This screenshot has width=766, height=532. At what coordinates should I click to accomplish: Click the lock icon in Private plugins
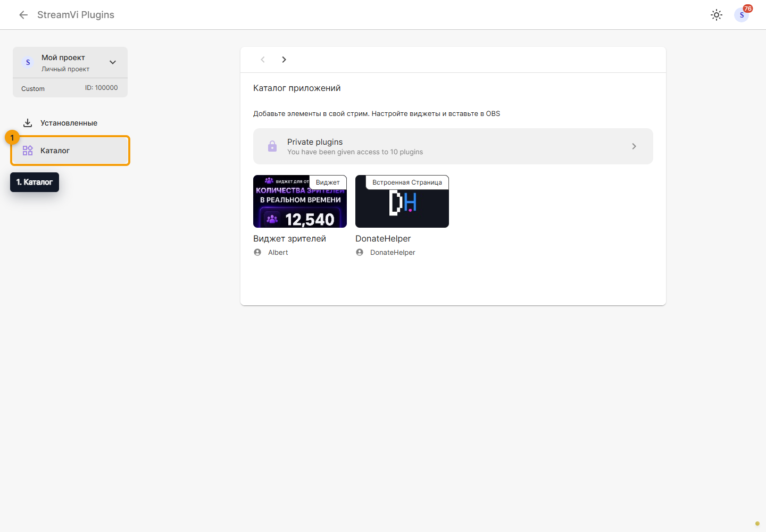pos(272,146)
